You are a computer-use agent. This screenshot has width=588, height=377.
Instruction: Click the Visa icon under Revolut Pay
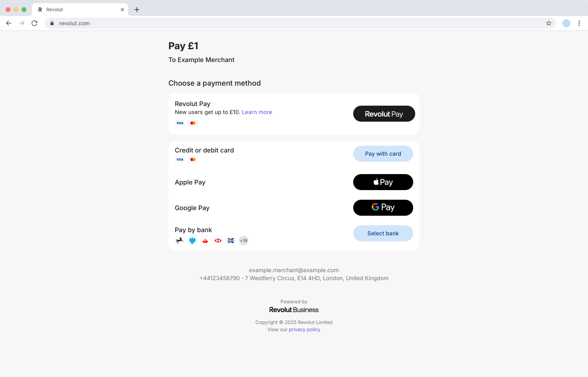180,123
